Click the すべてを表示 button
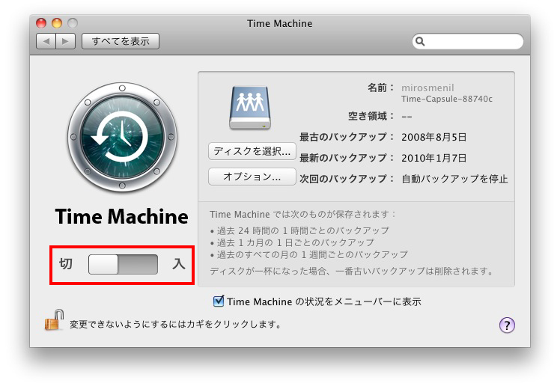The image size is (560, 392). point(121,41)
